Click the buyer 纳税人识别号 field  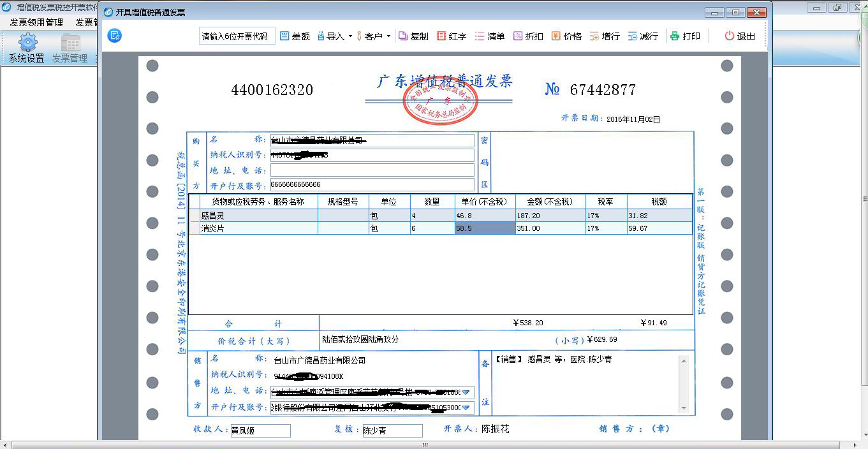tap(372, 155)
